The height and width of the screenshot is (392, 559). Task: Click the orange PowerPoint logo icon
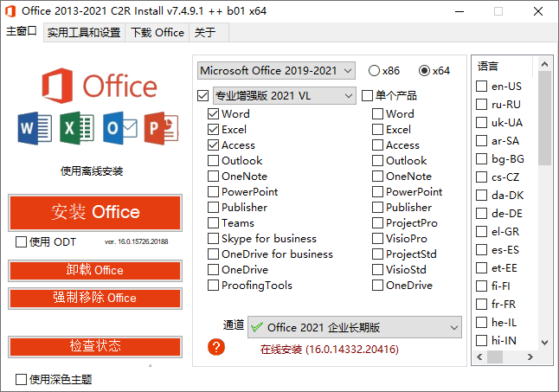pos(162,128)
